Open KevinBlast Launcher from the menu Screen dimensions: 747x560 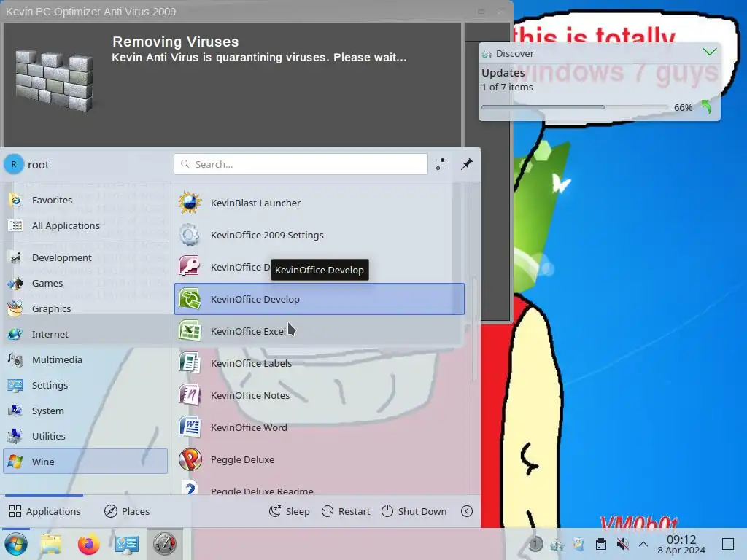pos(320,203)
